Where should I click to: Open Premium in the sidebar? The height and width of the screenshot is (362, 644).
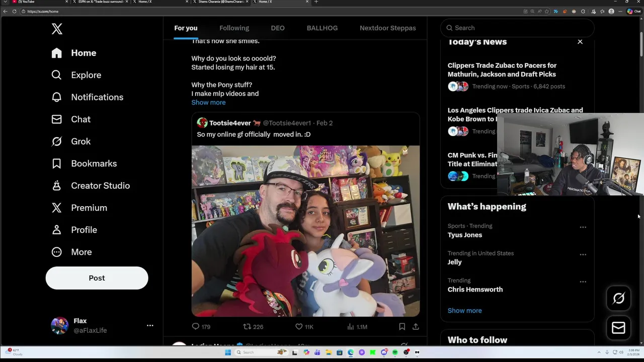tap(79, 208)
